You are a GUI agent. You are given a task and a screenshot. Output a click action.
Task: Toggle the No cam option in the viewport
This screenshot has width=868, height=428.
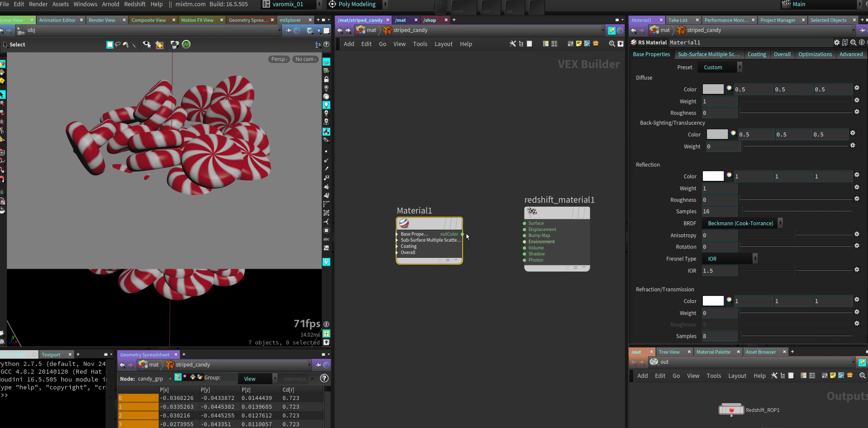tap(305, 59)
